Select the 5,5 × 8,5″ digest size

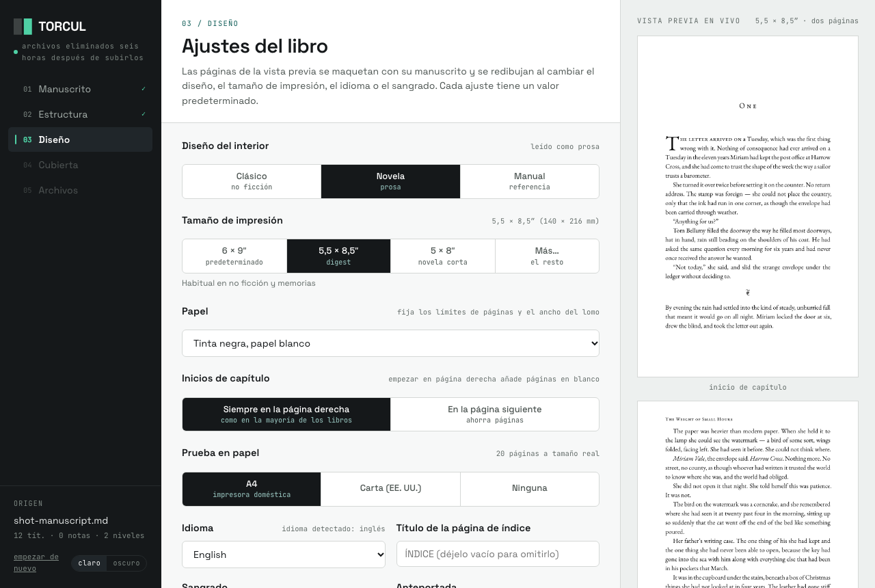(x=338, y=256)
